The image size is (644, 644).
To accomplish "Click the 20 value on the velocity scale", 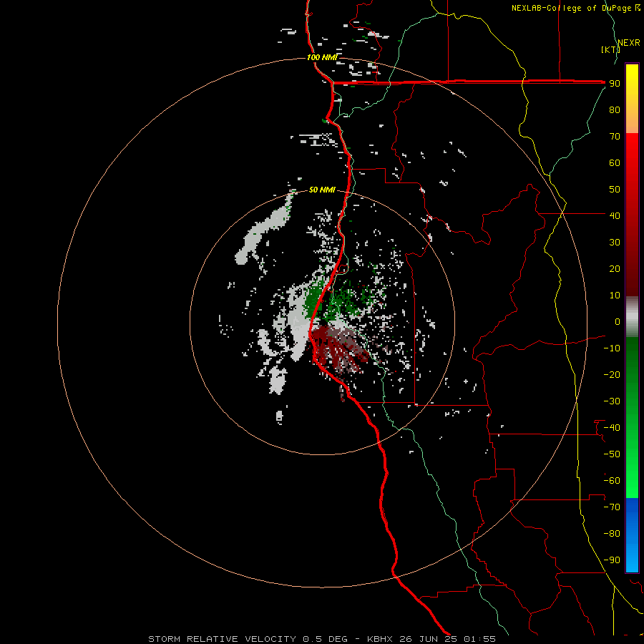I will tap(615, 268).
